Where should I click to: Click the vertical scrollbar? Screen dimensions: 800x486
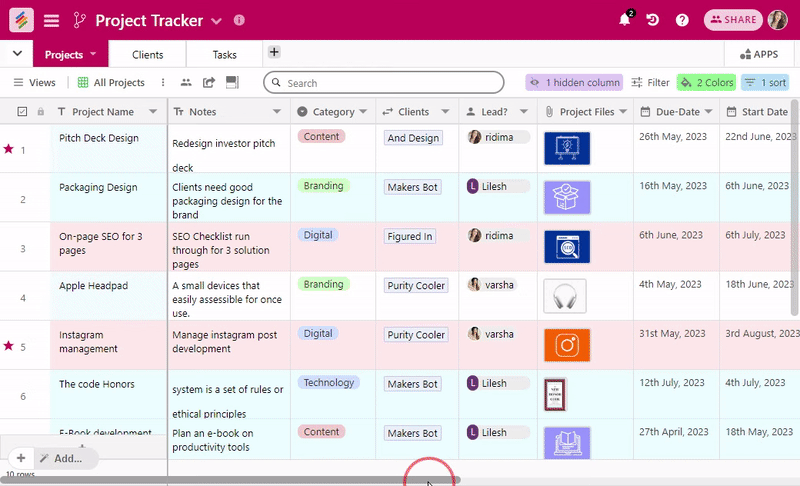(x=794, y=208)
